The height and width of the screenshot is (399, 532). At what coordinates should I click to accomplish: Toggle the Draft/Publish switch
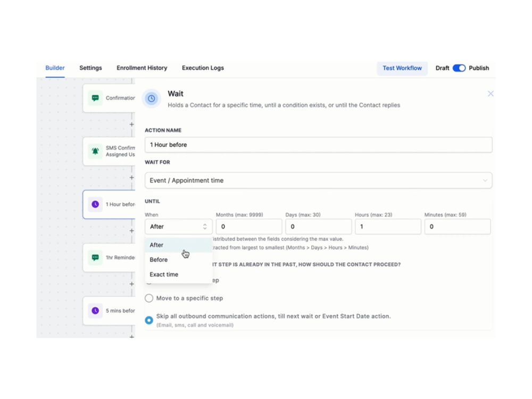click(x=459, y=68)
